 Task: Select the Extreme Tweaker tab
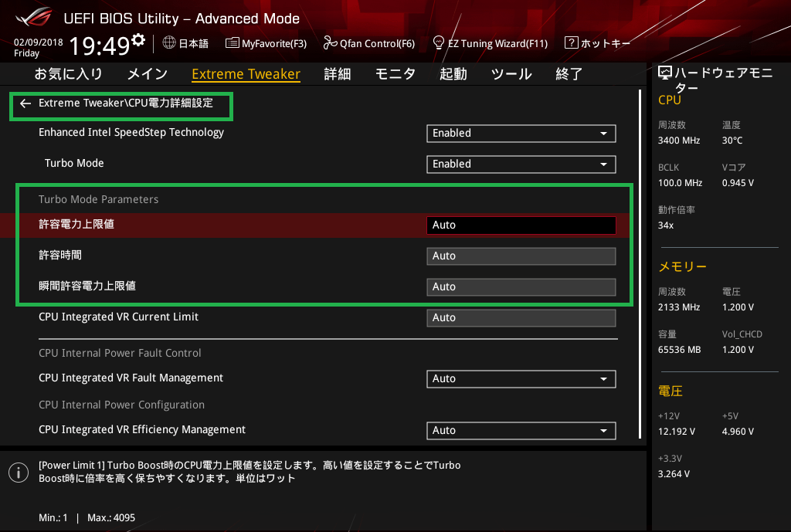246,74
